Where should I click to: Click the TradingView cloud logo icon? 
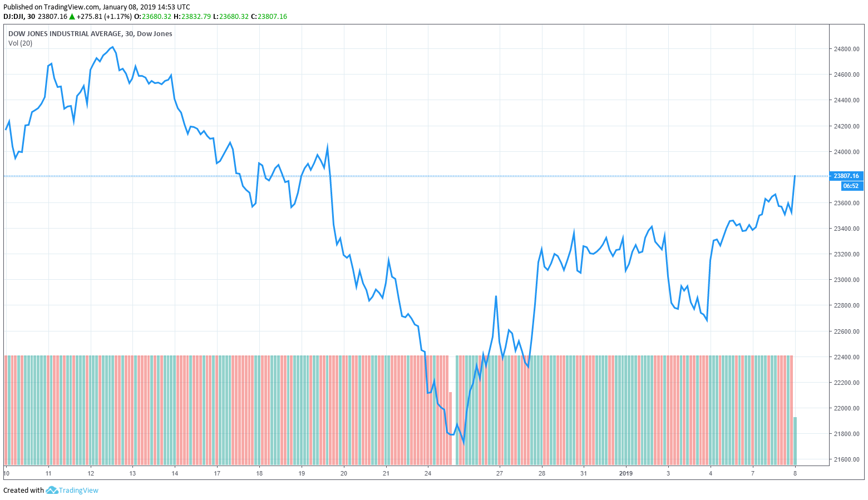(x=52, y=490)
